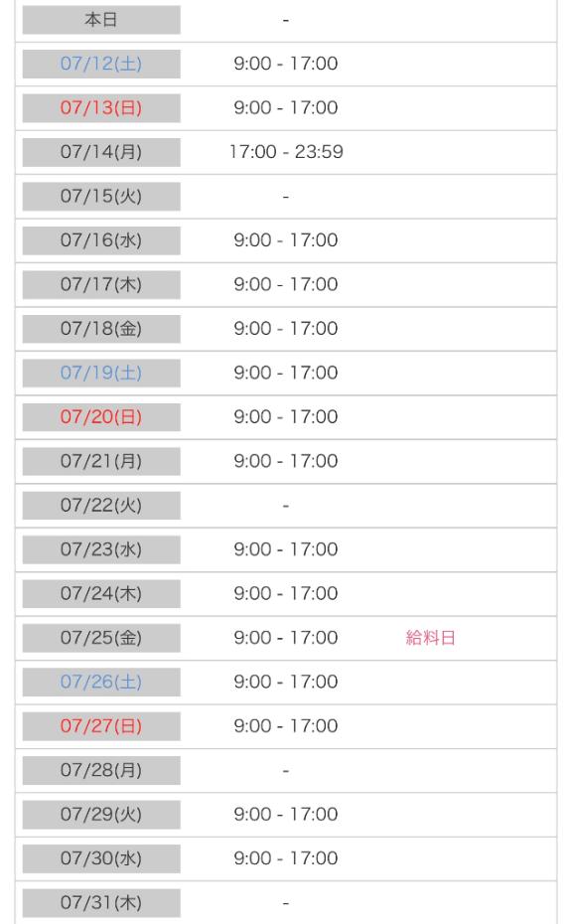The width and height of the screenshot is (572, 924).
Task: Click the 07/16(水) date label
Action: point(101,240)
